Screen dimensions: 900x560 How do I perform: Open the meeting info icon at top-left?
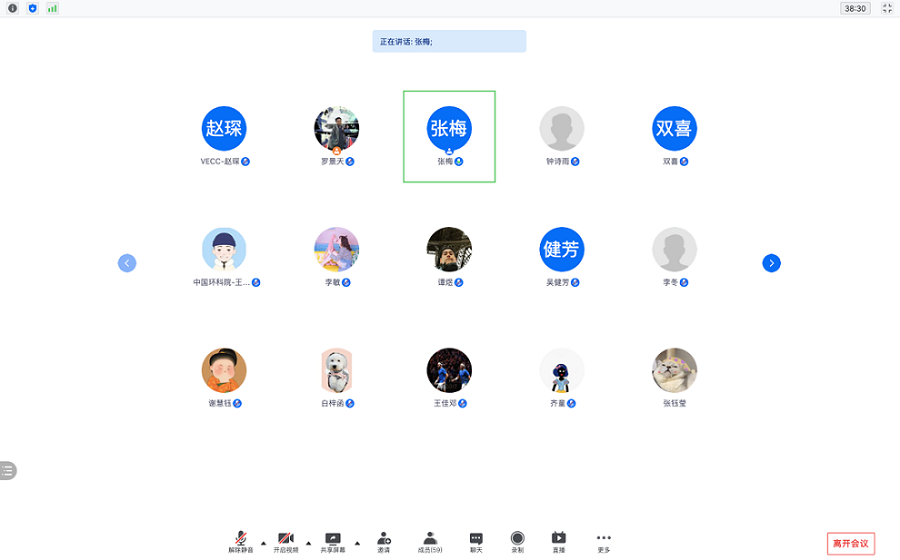pos(13,8)
